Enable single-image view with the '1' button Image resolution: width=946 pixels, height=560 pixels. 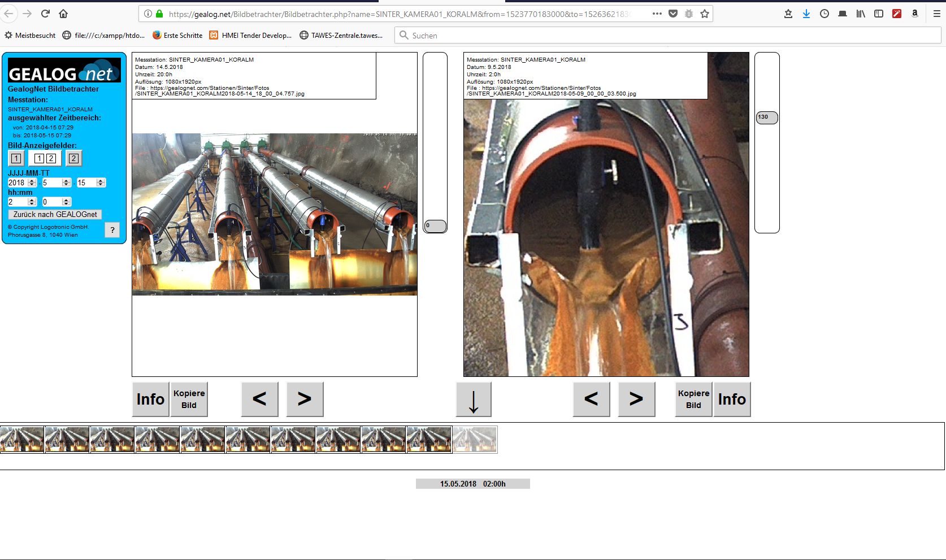point(16,158)
